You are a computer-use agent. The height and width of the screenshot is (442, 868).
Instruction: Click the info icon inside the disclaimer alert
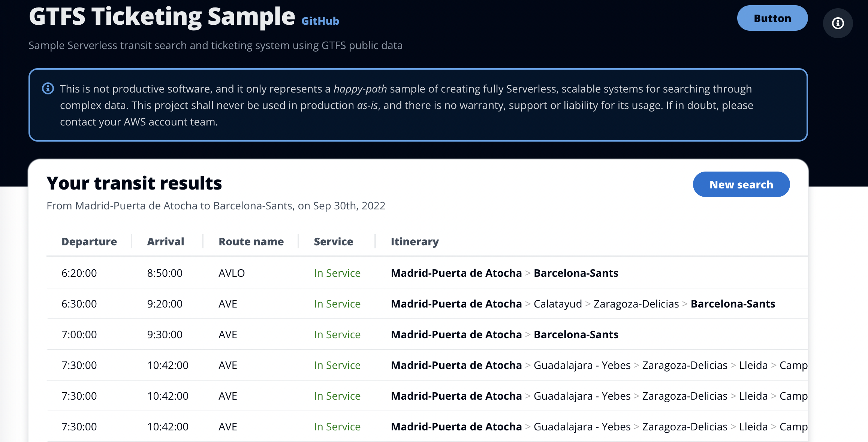tap(48, 89)
